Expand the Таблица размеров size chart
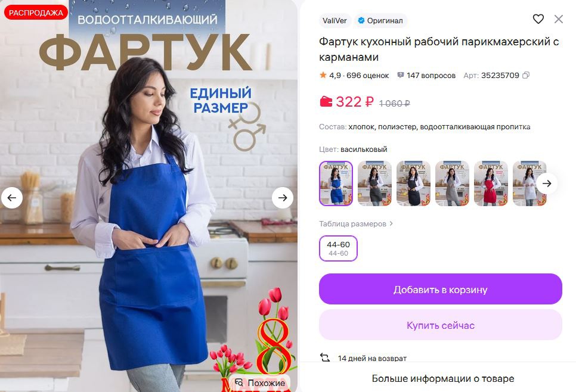This screenshot has height=392, width=576. click(356, 223)
